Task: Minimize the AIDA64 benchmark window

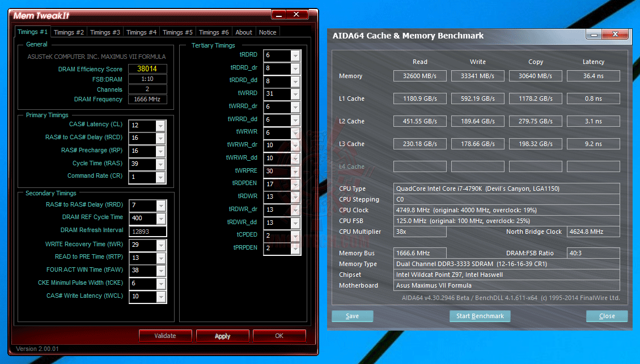Action: pos(594,35)
